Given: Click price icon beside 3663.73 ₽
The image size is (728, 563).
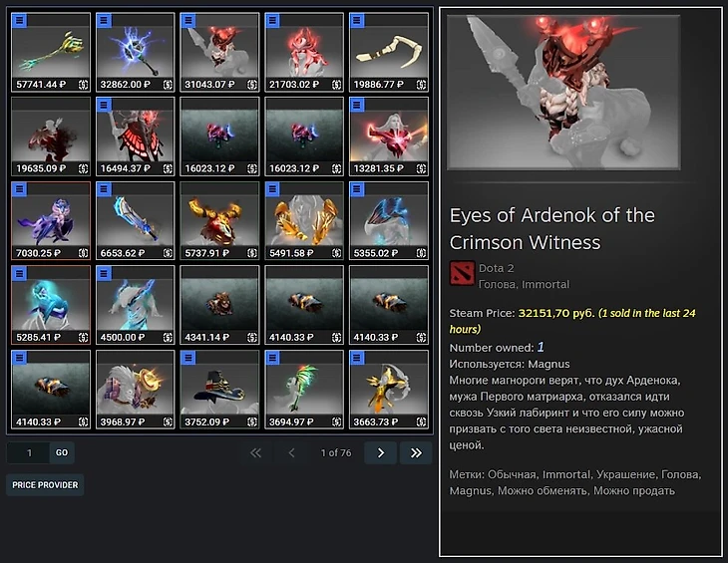Looking at the screenshot, I should coord(421,422).
